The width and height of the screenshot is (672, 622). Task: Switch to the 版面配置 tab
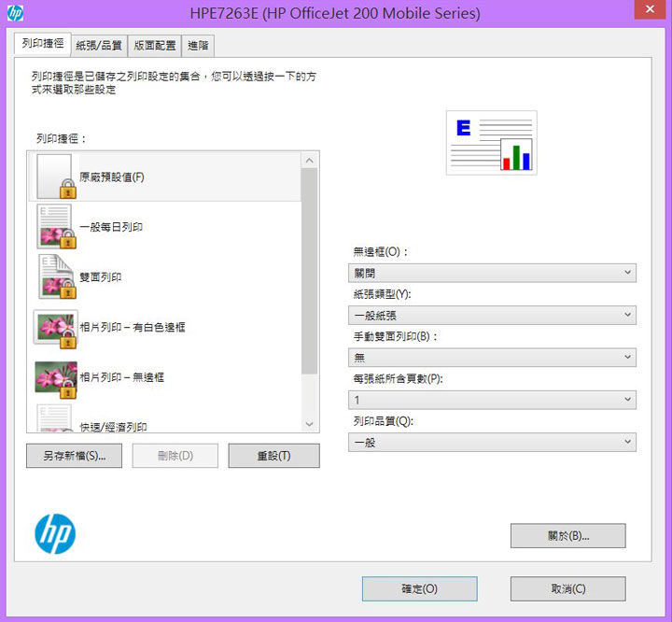pos(155,46)
